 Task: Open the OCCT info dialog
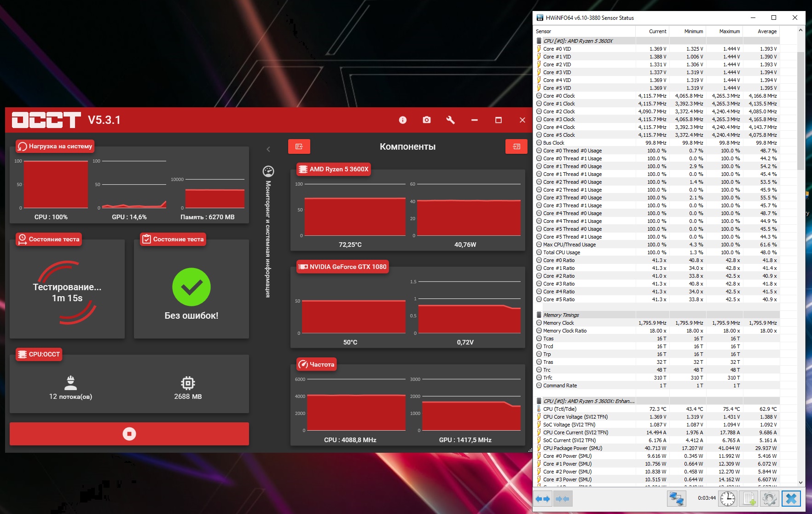tap(403, 120)
